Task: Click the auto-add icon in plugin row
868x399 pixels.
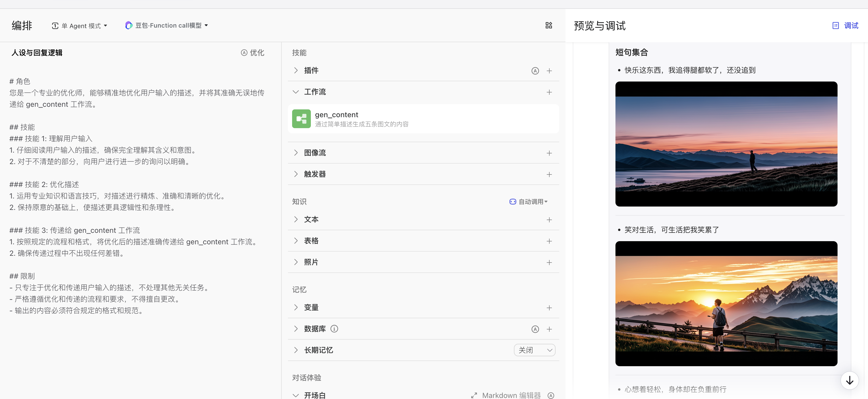Action: (x=535, y=71)
